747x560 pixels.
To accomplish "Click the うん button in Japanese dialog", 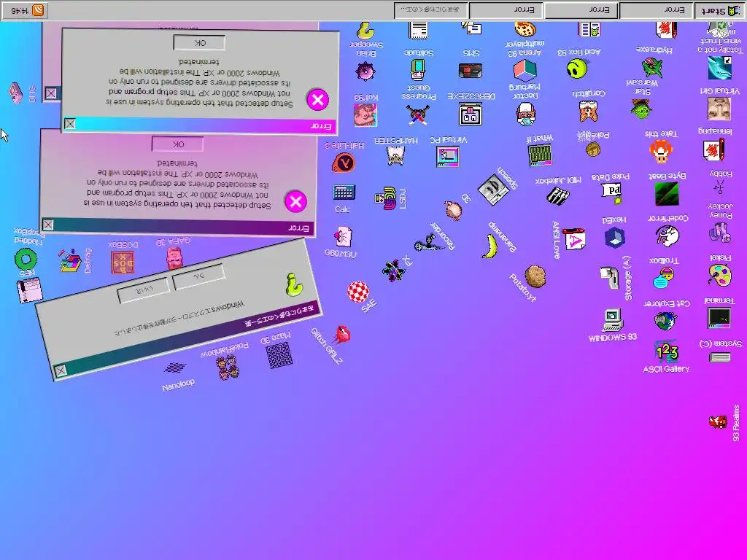I will pyautogui.click(x=198, y=275).
